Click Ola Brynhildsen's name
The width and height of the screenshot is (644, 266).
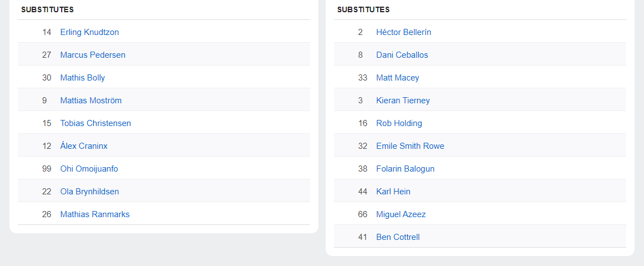tap(89, 192)
